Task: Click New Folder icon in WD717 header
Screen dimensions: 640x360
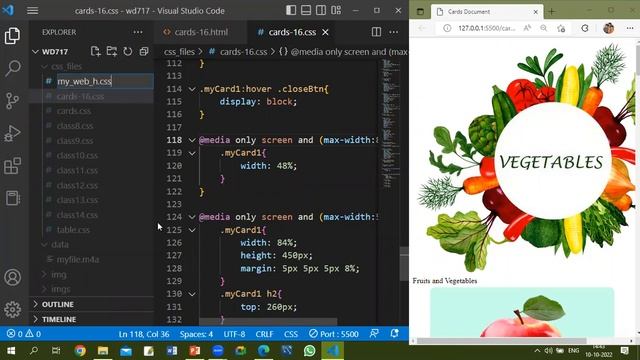Action: [x=111, y=51]
